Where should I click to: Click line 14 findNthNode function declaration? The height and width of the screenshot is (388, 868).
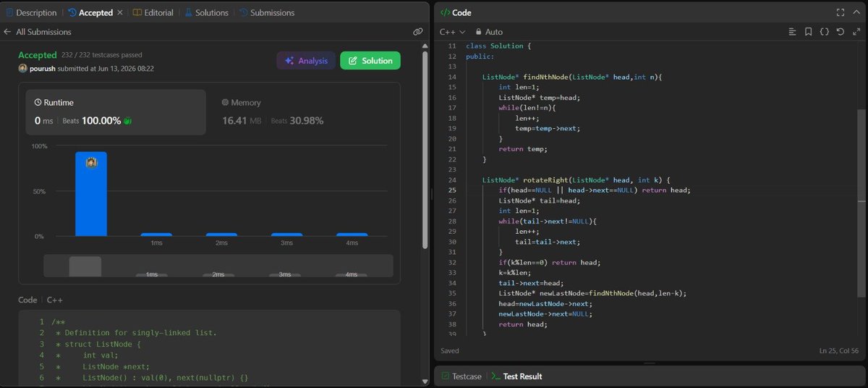pyautogui.click(x=573, y=77)
